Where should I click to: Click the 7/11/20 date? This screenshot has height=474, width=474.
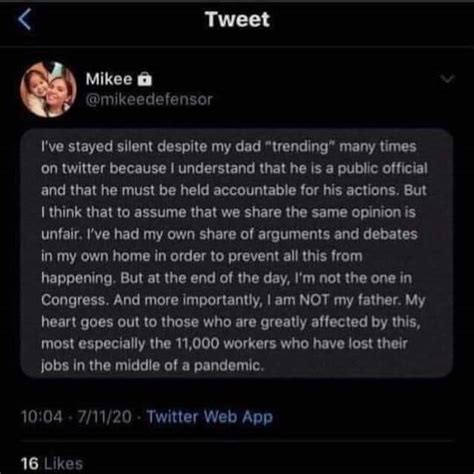click(105, 417)
